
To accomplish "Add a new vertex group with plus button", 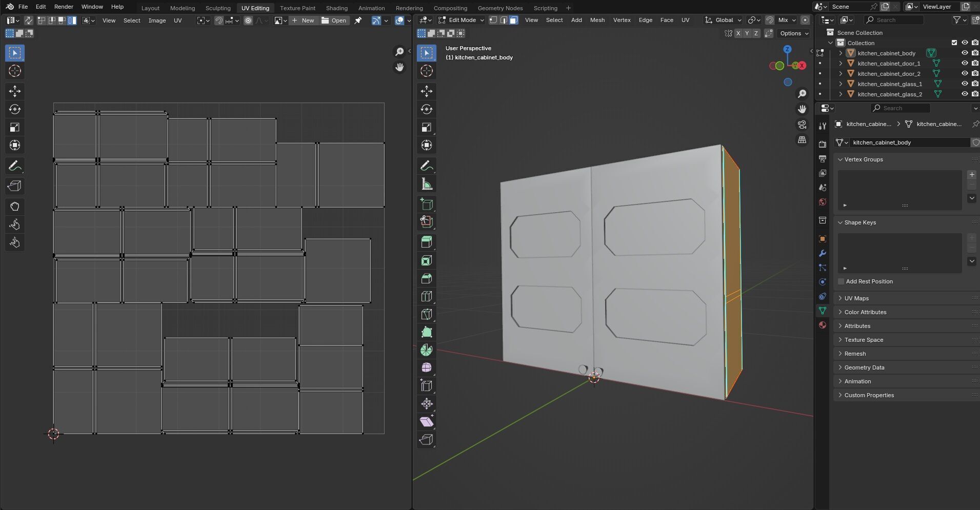I will click(x=972, y=175).
